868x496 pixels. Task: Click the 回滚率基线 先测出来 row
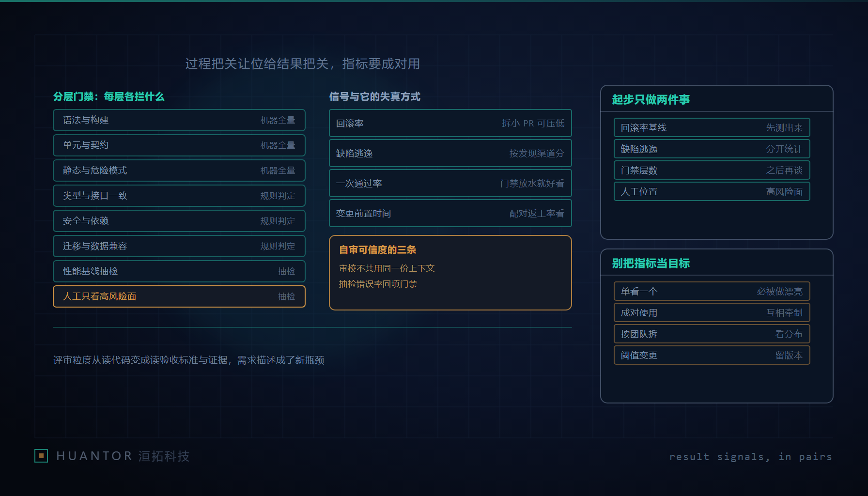coord(712,127)
